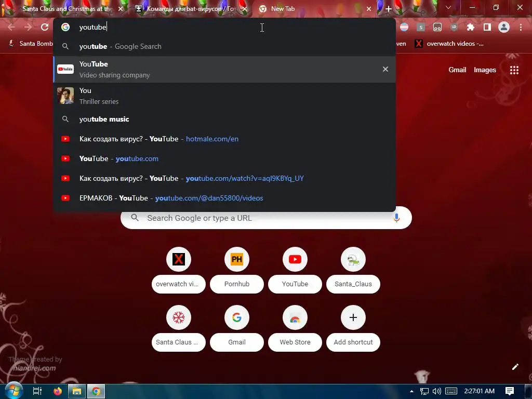532x399 pixels.
Task: Select 'You Thriller series' suggestion
Action: [224, 96]
